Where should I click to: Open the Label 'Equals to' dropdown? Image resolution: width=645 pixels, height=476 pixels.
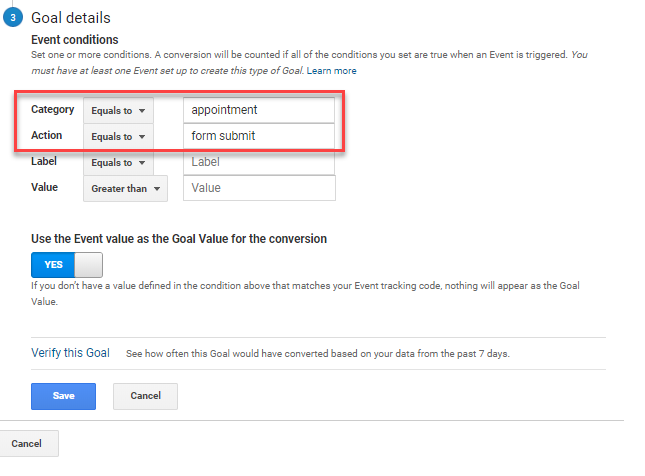point(118,162)
